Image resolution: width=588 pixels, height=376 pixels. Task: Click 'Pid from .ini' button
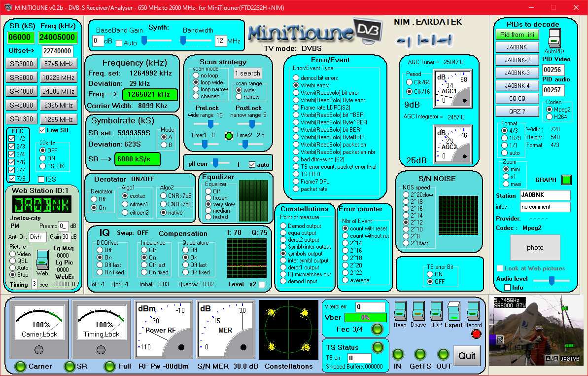tap(517, 35)
